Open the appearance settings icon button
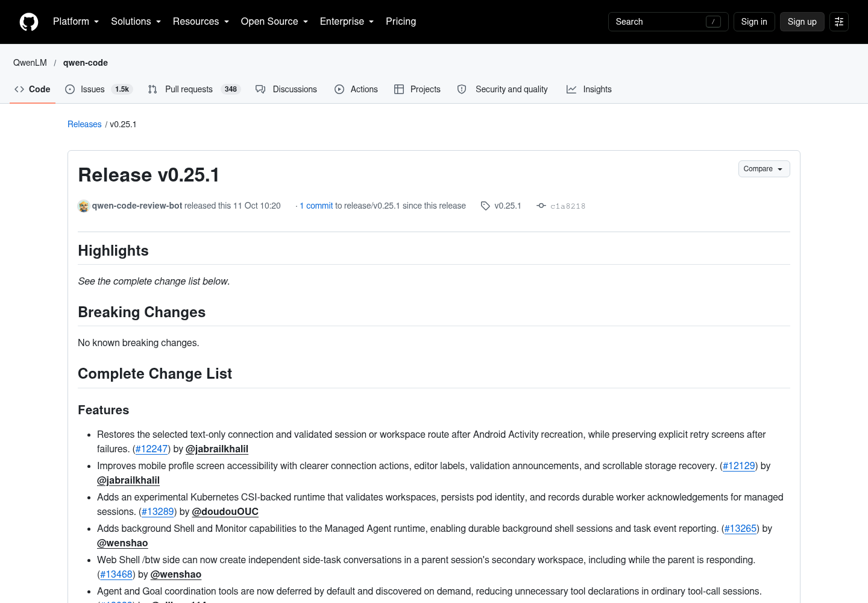The width and height of the screenshot is (868, 603). (x=839, y=22)
